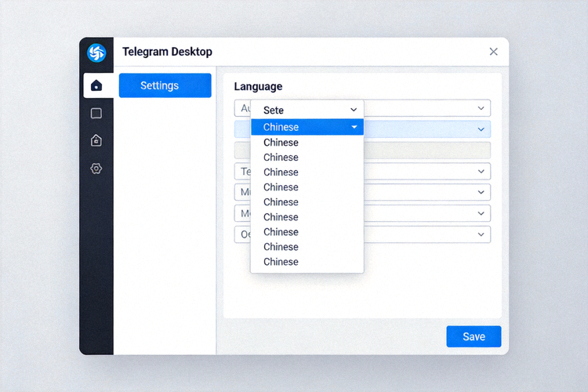Click the gray disabled field under blue row

point(427,151)
